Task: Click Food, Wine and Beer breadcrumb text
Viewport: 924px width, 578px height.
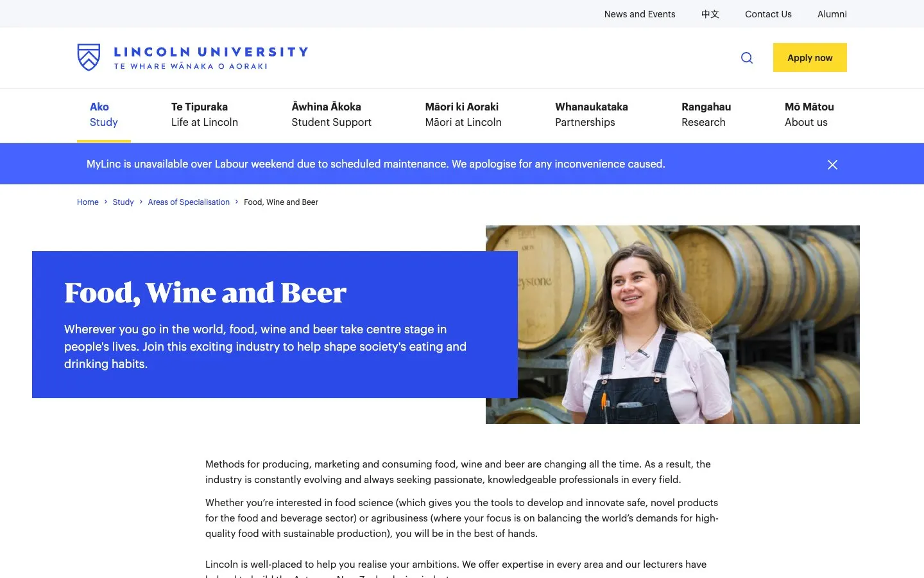Action: click(x=281, y=202)
